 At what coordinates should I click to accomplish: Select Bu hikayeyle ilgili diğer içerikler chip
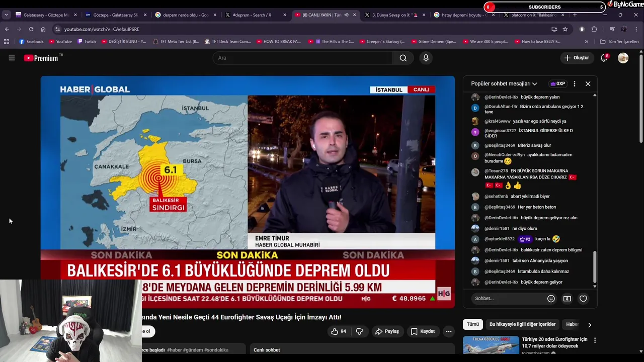click(522, 324)
